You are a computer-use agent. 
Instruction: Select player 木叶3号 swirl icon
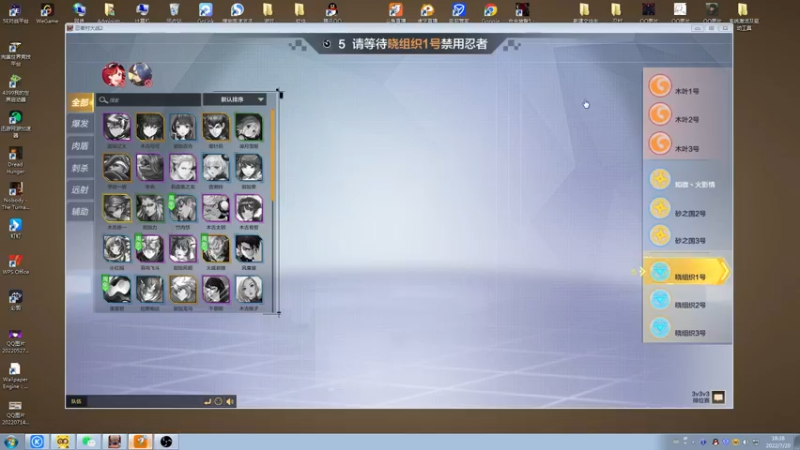[660, 143]
